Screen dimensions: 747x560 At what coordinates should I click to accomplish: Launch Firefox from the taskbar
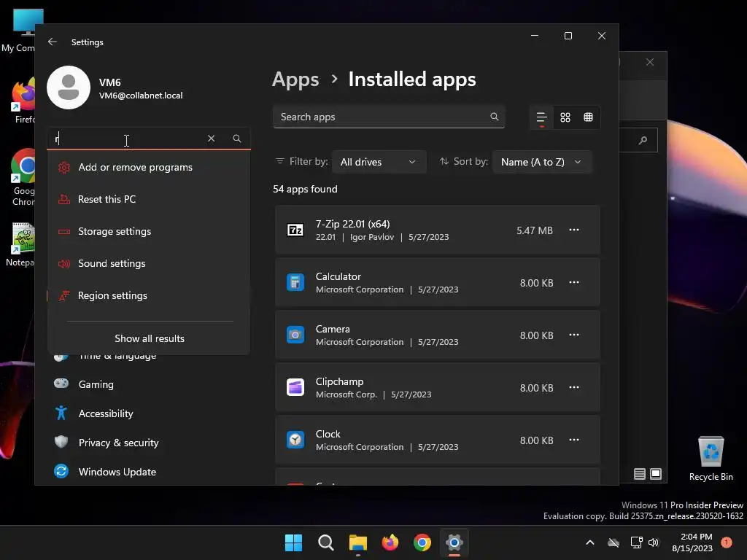tap(390, 542)
